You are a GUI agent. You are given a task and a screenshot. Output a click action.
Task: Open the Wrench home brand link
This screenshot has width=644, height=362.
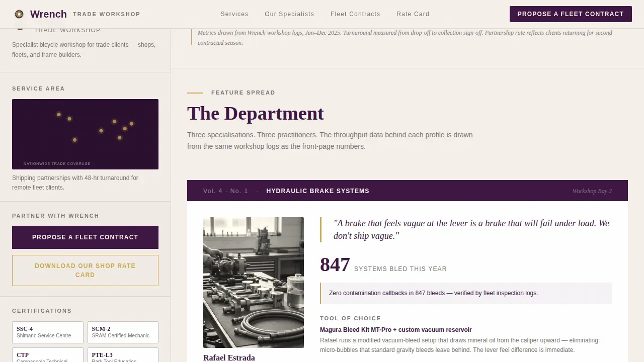coord(48,14)
